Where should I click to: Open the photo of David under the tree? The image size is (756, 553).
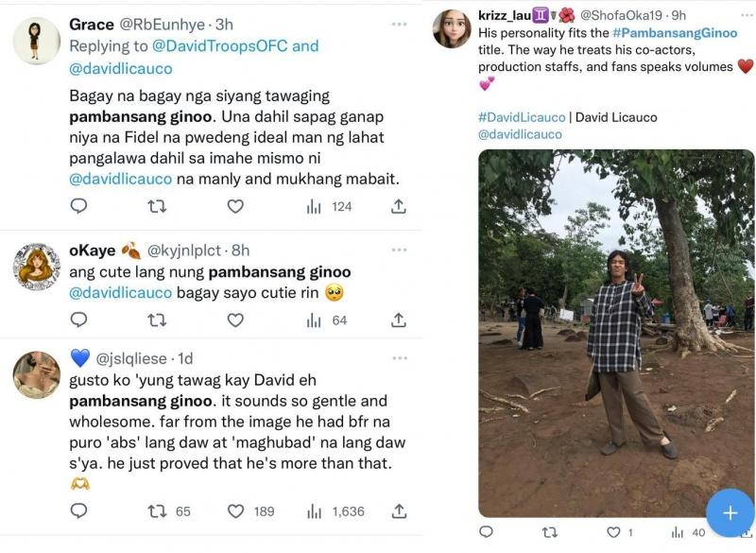point(615,333)
